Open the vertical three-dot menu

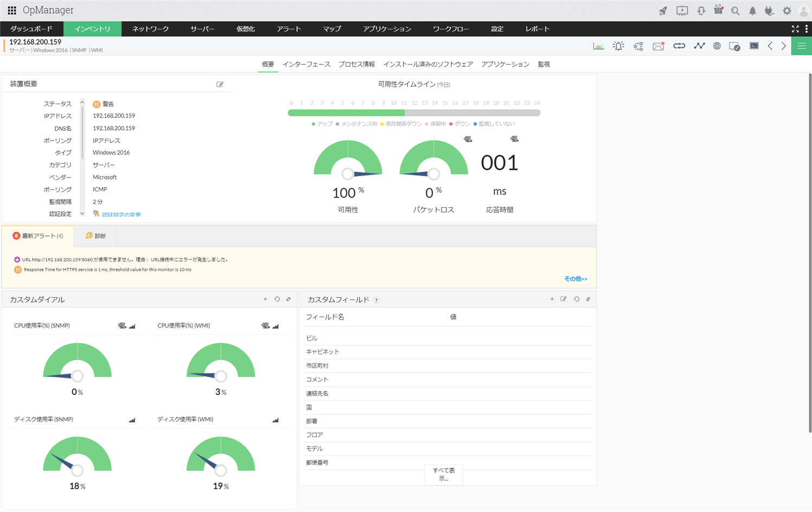807,29
